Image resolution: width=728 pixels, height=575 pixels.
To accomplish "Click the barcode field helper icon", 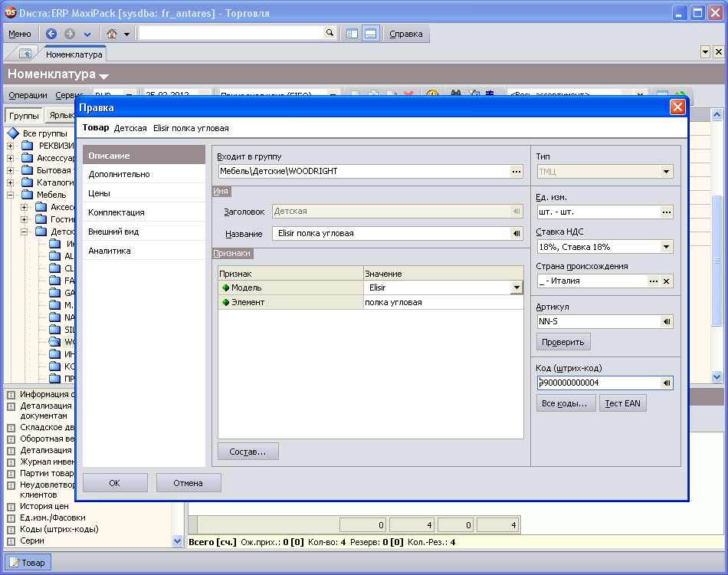I will coord(666,383).
